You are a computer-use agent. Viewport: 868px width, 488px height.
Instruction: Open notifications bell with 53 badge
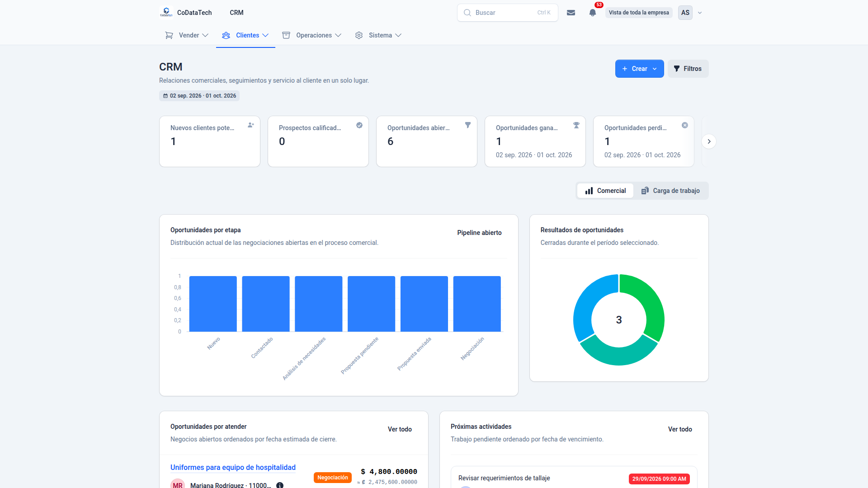(593, 13)
